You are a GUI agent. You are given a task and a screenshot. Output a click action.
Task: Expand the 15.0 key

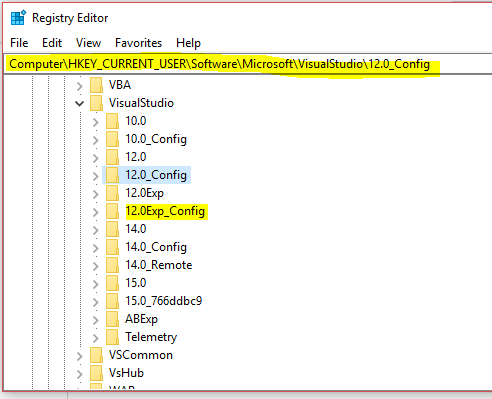(x=96, y=284)
